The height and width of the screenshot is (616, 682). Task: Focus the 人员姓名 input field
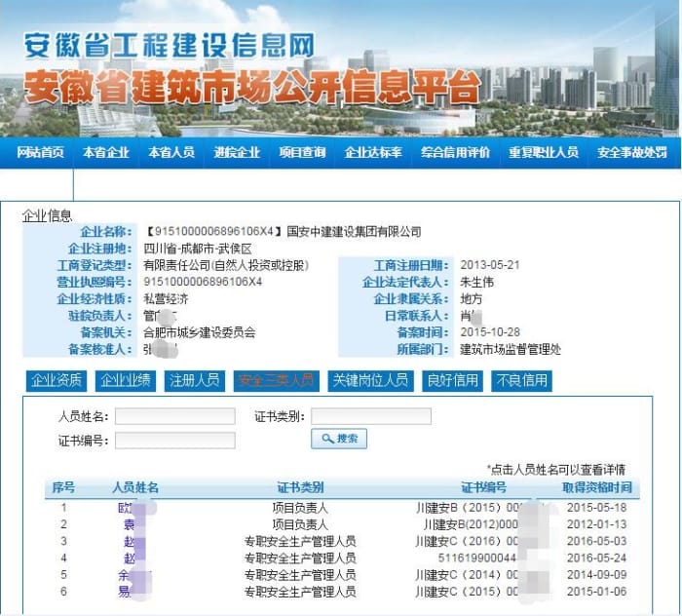tap(175, 416)
